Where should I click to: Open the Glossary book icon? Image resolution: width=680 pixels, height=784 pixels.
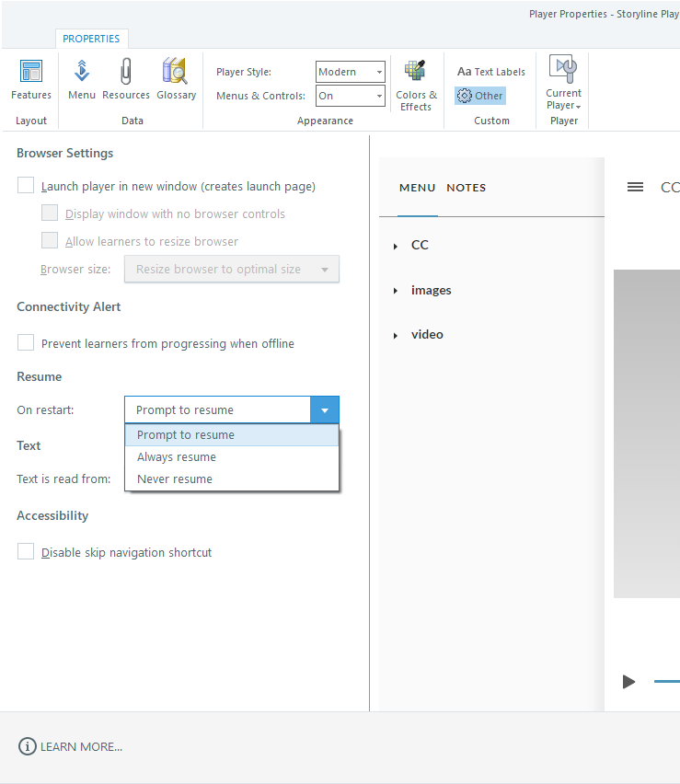click(176, 79)
